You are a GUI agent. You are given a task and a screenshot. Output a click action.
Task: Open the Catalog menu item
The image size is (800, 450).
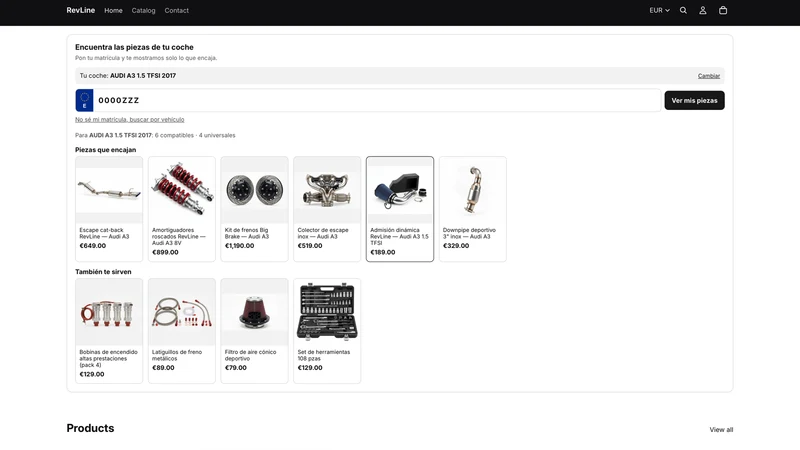[x=143, y=10]
